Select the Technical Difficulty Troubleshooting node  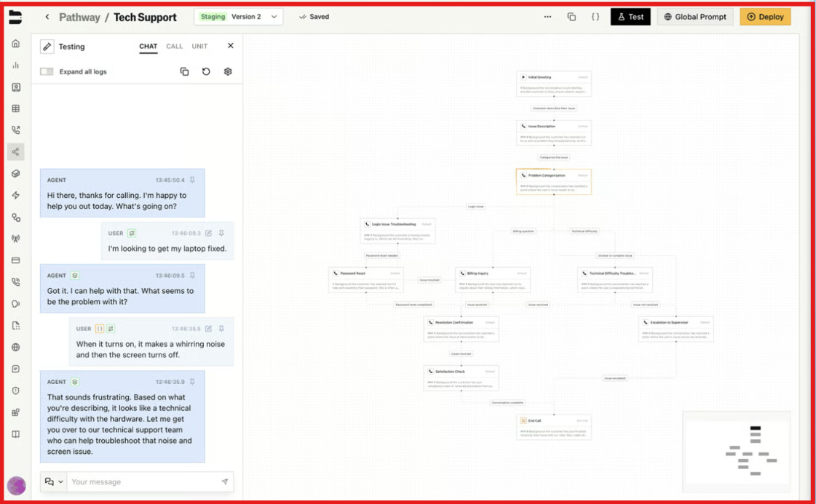click(615, 280)
